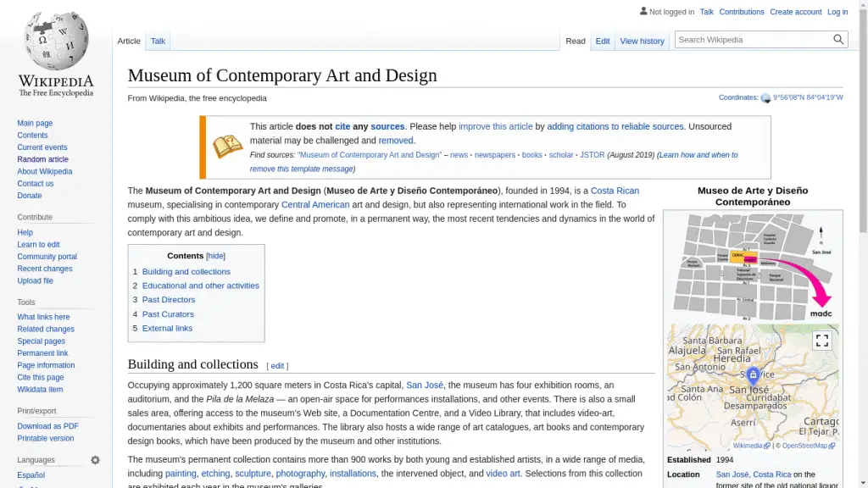Open Current events in sidebar
This screenshot has height=488, width=868.
click(x=42, y=147)
